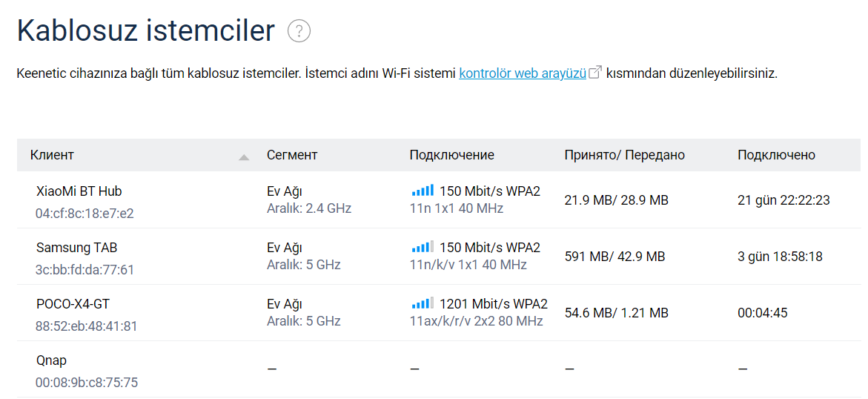
Task: Toggle sort arrow in Клиент column header
Action: [x=244, y=156]
